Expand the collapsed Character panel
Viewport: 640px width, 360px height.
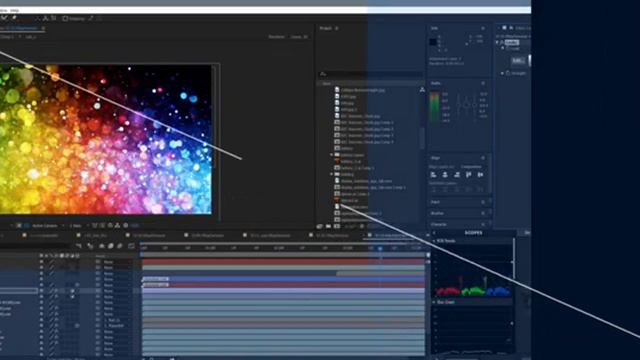(x=438, y=224)
